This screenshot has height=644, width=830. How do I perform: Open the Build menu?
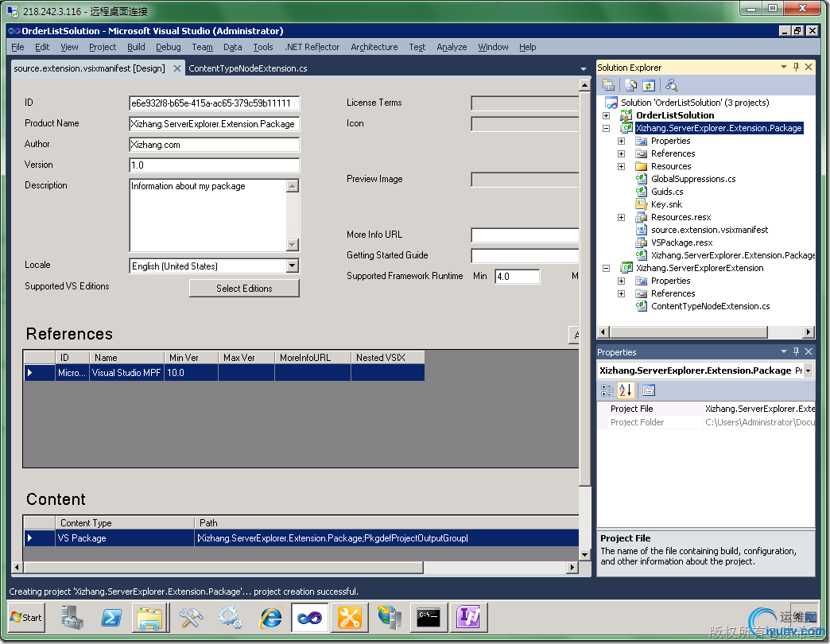(136, 47)
